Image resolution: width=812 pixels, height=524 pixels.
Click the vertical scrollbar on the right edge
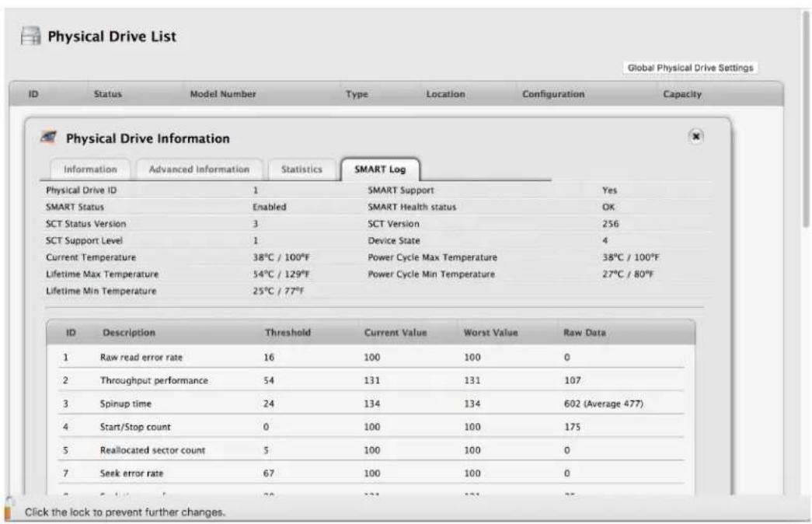[805, 119]
